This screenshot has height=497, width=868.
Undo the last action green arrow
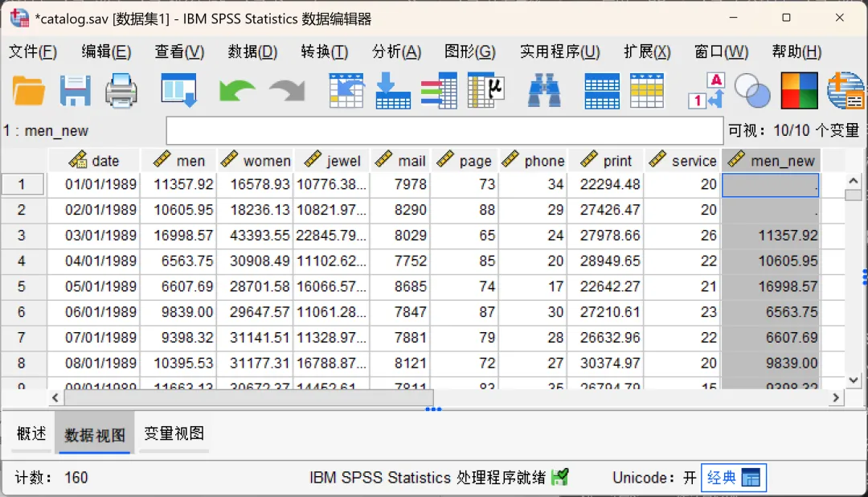[x=237, y=91]
